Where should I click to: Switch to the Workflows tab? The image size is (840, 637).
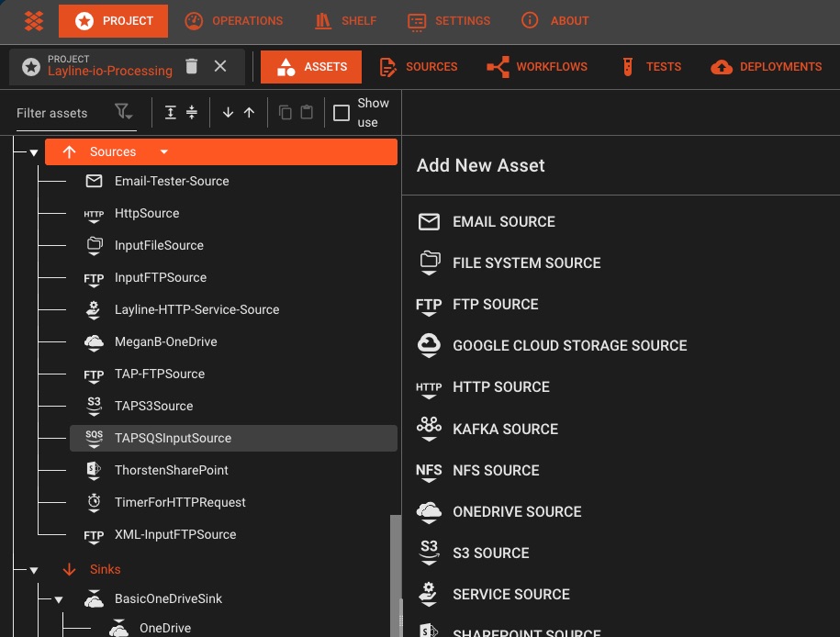coord(537,66)
